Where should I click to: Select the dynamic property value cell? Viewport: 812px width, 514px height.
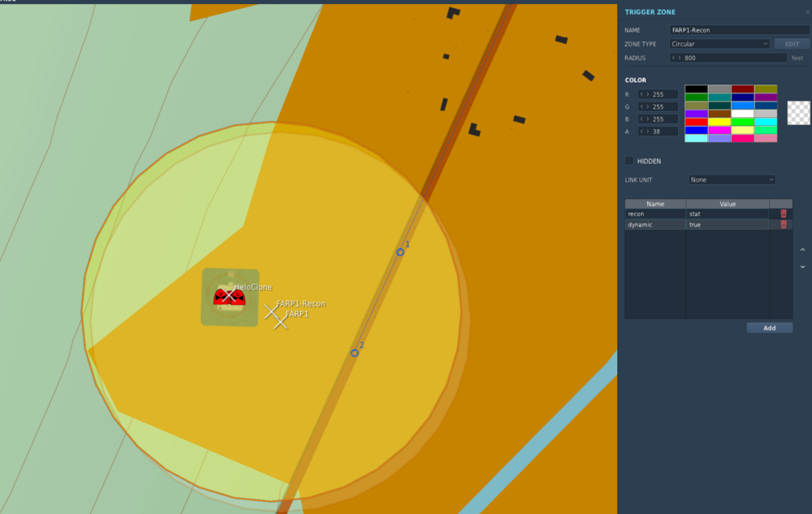tap(727, 225)
